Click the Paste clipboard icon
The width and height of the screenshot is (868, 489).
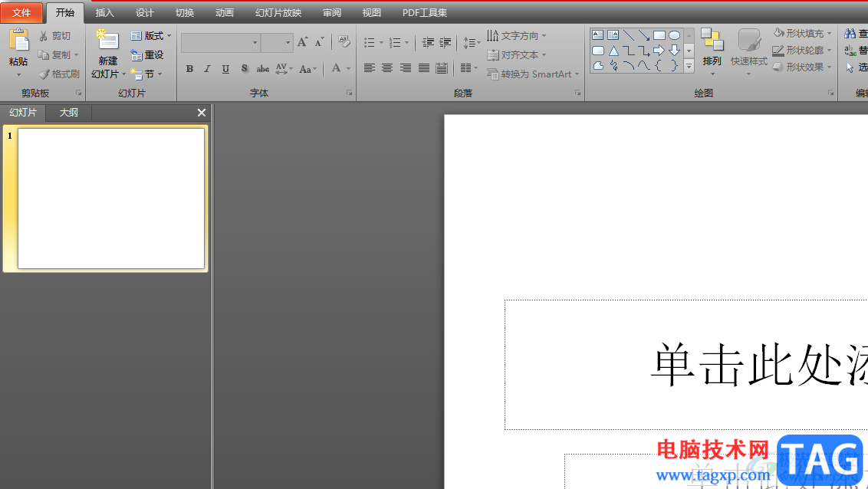point(18,41)
